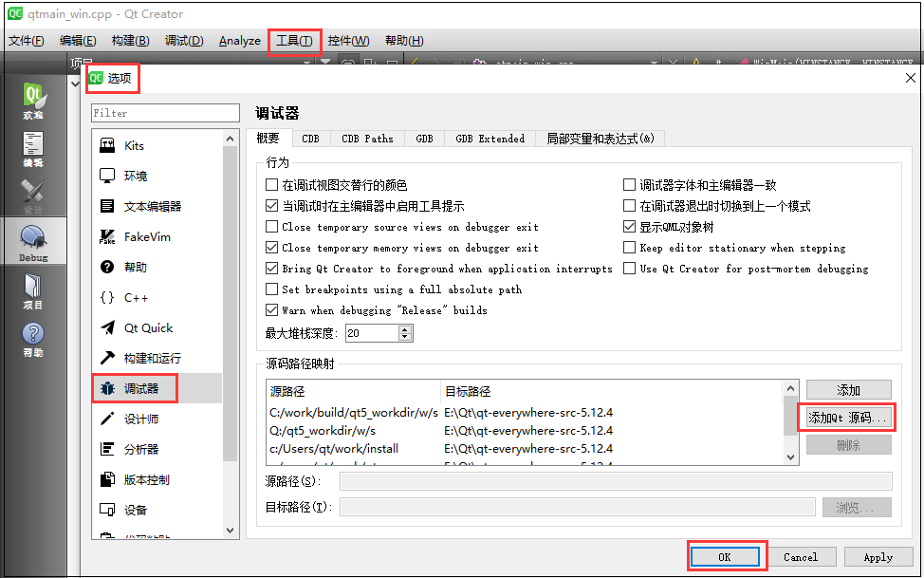This screenshot has height=578, width=924.
Task: Switch to the CDB tab
Action: click(x=310, y=139)
